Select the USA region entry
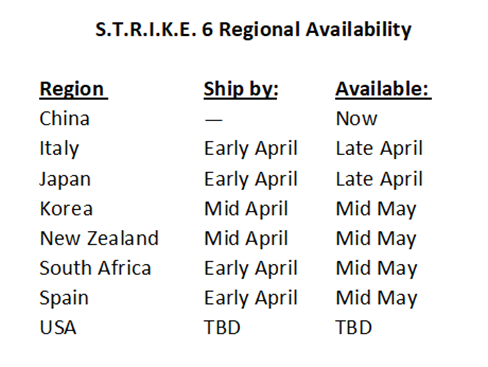The image size is (488, 367). click(x=58, y=327)
